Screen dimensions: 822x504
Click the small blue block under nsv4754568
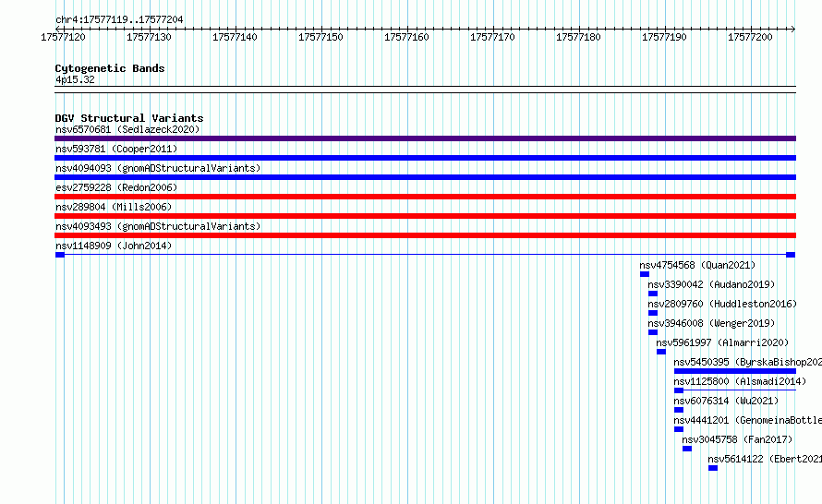pos(645,274)
